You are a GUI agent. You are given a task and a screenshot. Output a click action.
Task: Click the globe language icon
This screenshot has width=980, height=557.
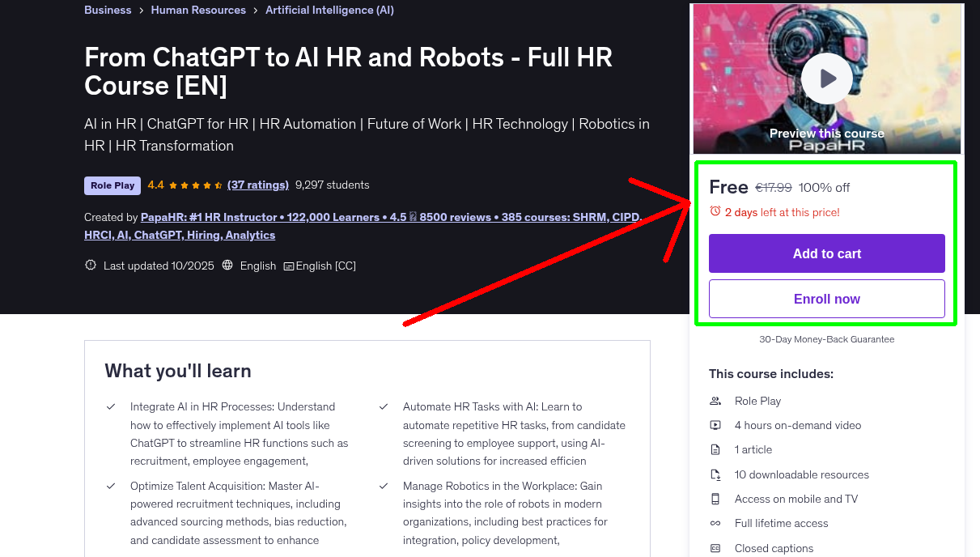(228, 265)
